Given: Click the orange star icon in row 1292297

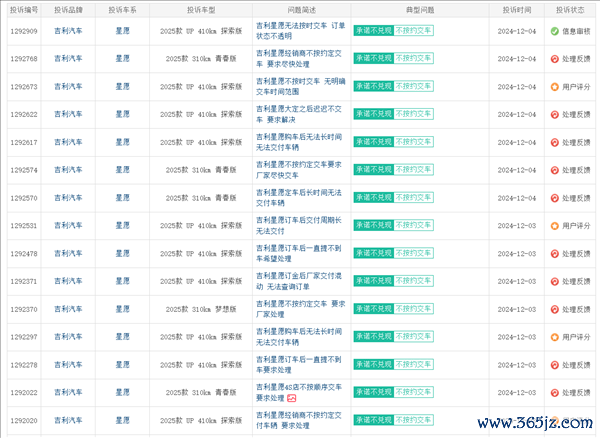Looking at the screenshot, I should coord(554,337).
